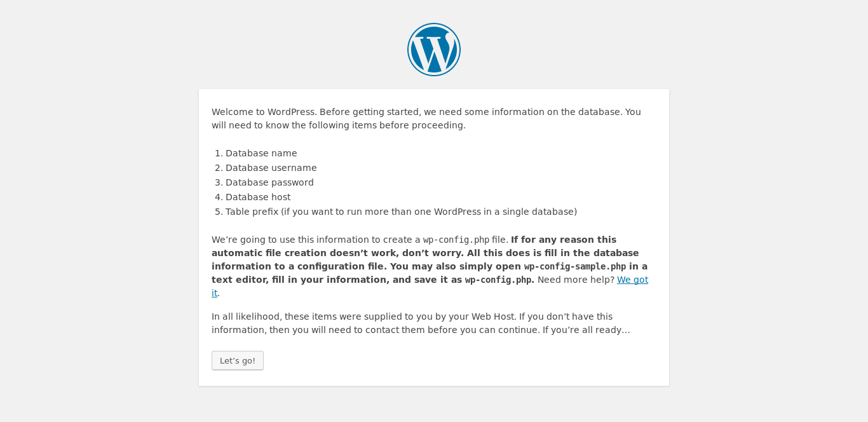Viewport: 868px width, 422px height.
Task: Click the WordPress logo at the top
Action: pos(434,50)
